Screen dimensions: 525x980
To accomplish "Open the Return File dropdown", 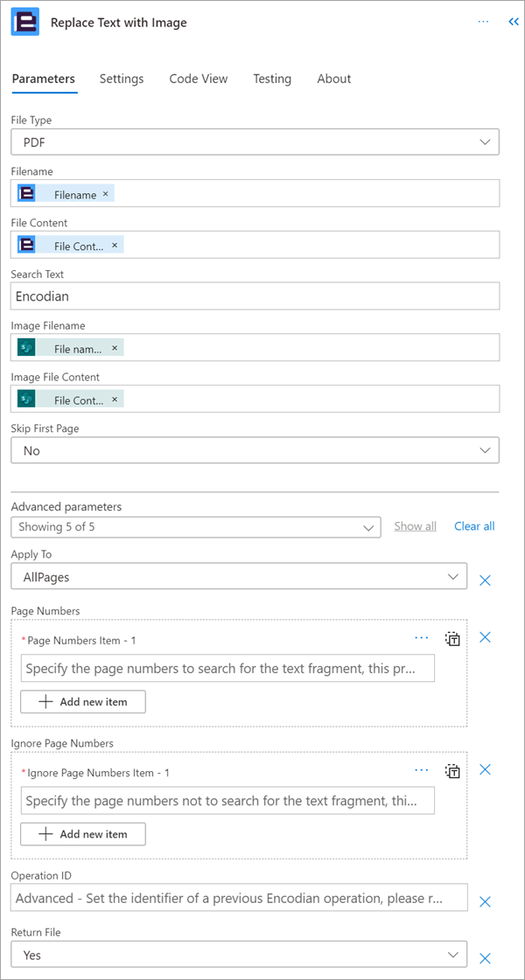I will pyautogui.click(x=239, y=955).
